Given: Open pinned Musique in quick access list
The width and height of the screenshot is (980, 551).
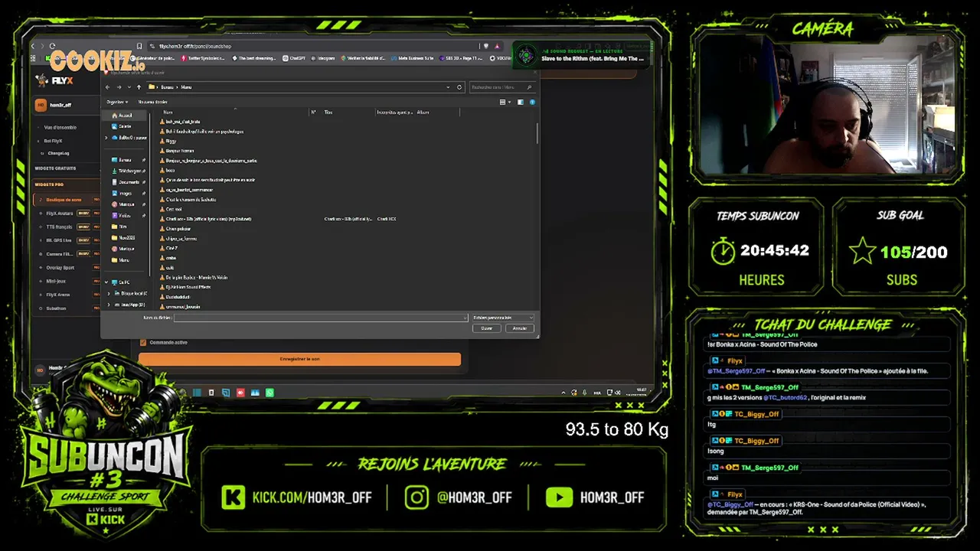Looking at the screenshot, I should (124, 204).
